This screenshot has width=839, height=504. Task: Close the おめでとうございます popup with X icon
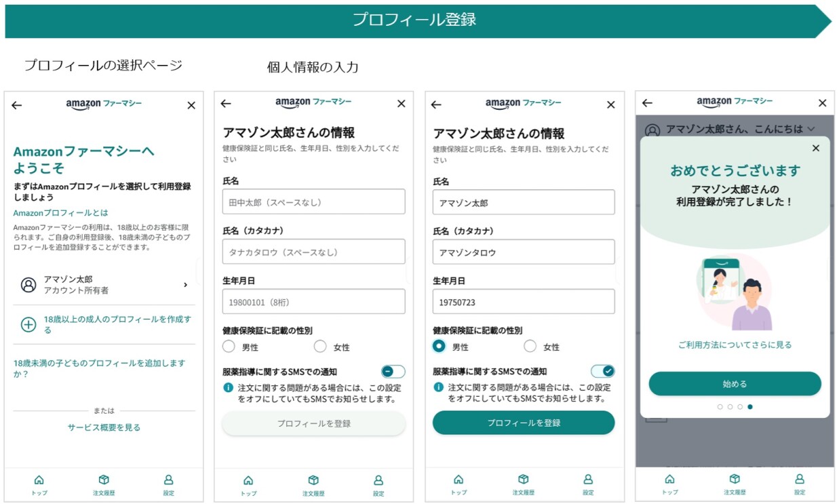(815, 148)
